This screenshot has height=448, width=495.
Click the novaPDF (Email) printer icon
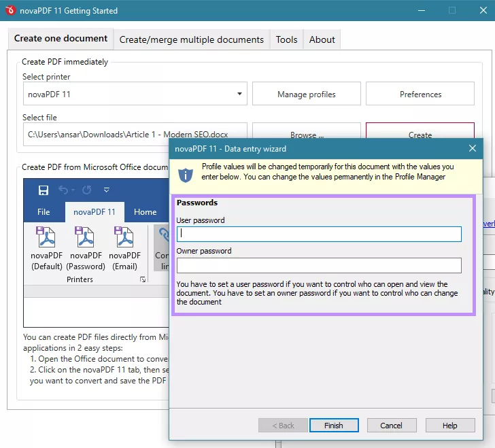(x=124, y=237)
